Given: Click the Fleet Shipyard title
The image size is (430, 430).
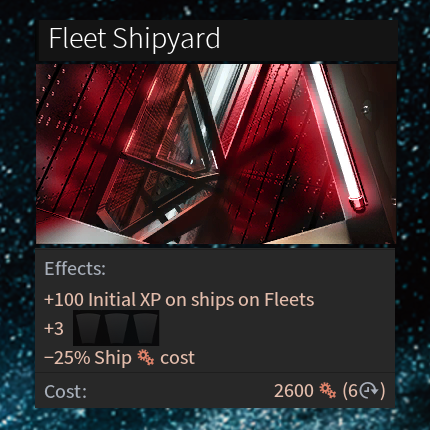Looking at the screenshot, I should [x=134, y=39].
